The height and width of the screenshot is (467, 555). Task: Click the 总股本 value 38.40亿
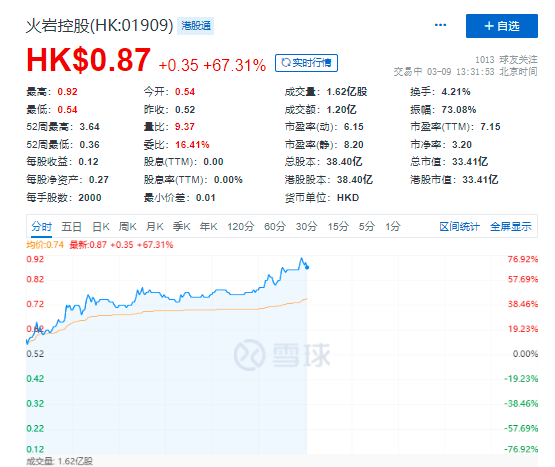[x=344, y=162]
